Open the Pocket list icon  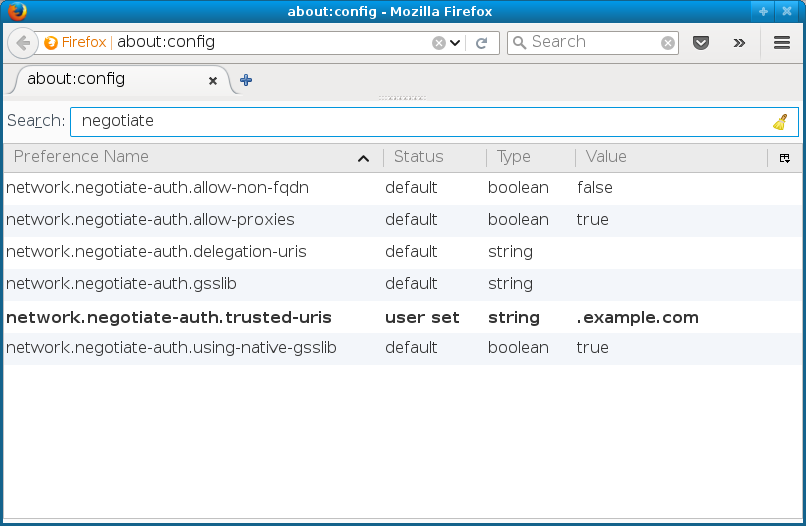[x=701, y=43]
